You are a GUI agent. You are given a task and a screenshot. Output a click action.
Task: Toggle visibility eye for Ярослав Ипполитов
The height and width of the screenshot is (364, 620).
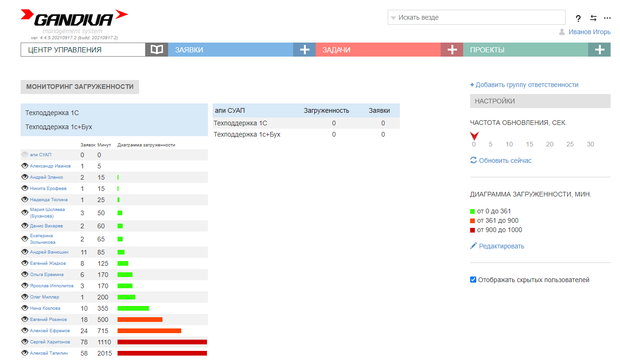[25, 285]
